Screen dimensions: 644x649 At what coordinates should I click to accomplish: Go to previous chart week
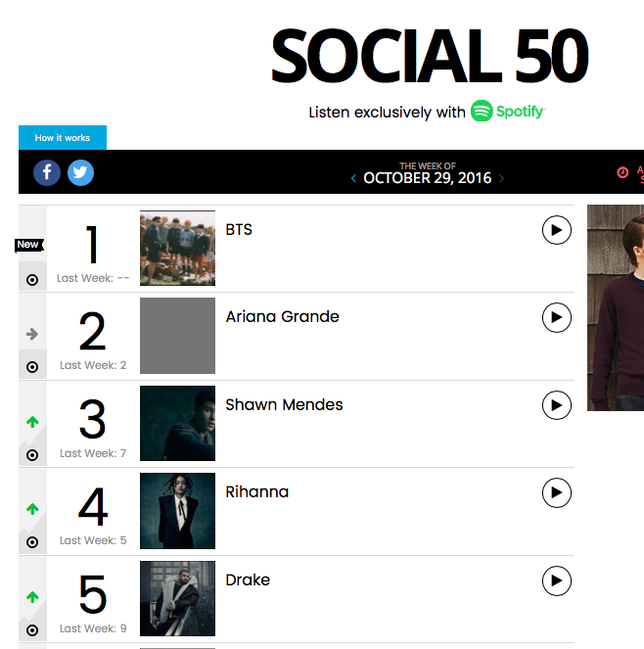click(x=353, y=178)
